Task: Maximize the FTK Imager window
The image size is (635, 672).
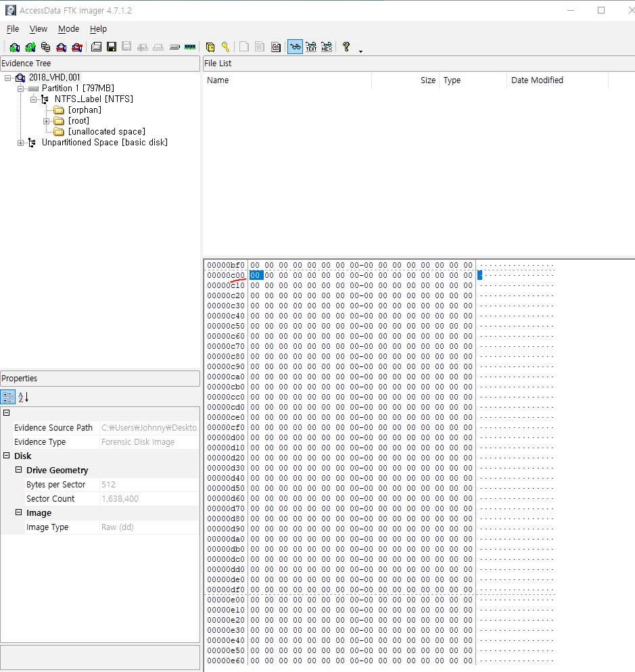Action: pos(601,10)
